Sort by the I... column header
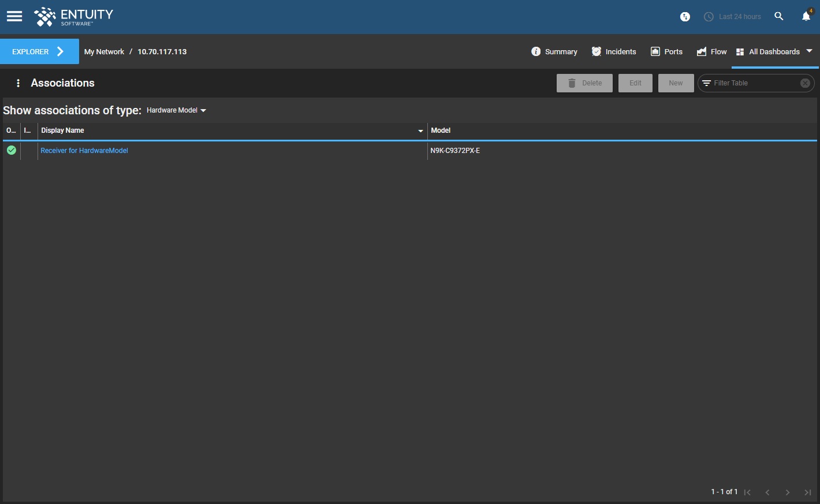 (x=28, y=130)
